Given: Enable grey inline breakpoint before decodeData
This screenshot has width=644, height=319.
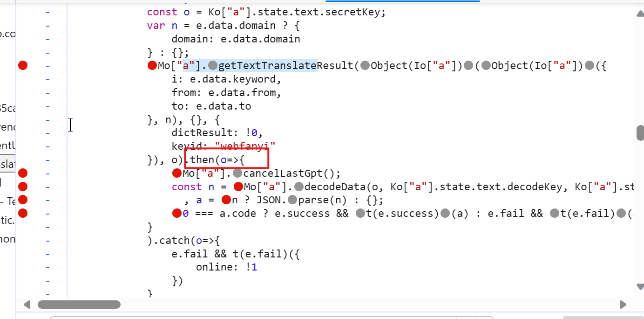Looking at the screenshot, I should (298, 187).
